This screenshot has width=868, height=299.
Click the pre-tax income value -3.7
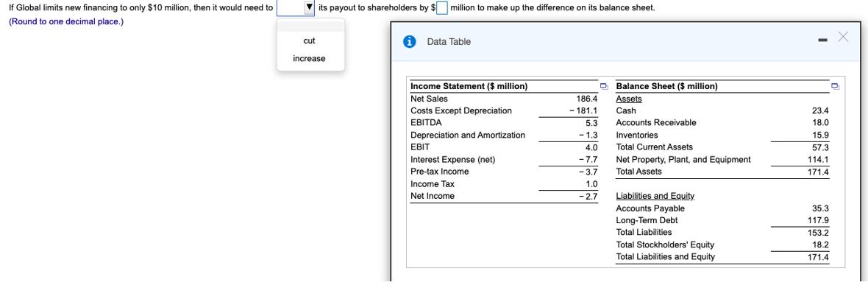click(588, 172)
